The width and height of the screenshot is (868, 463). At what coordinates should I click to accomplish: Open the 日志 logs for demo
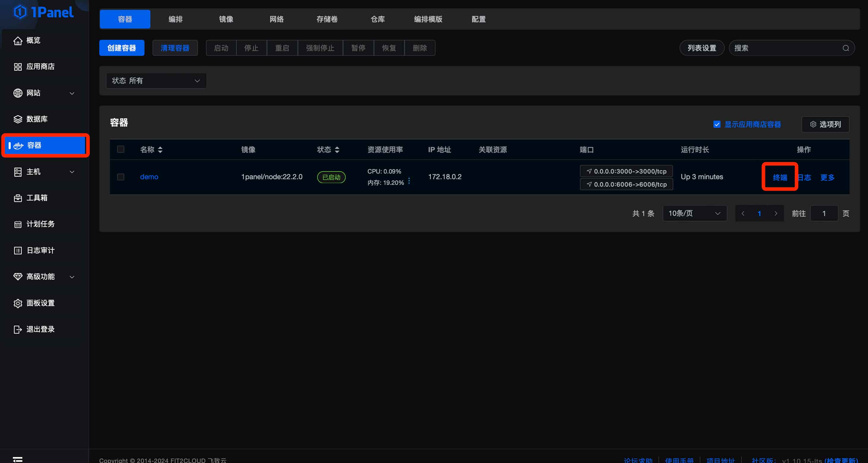804,177
